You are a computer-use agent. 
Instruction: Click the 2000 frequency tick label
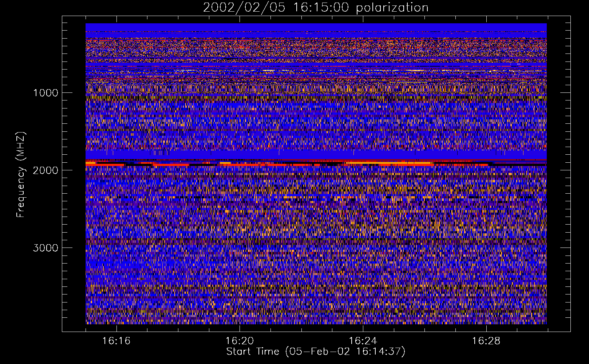pyautogui.click(x=46, y=170)
